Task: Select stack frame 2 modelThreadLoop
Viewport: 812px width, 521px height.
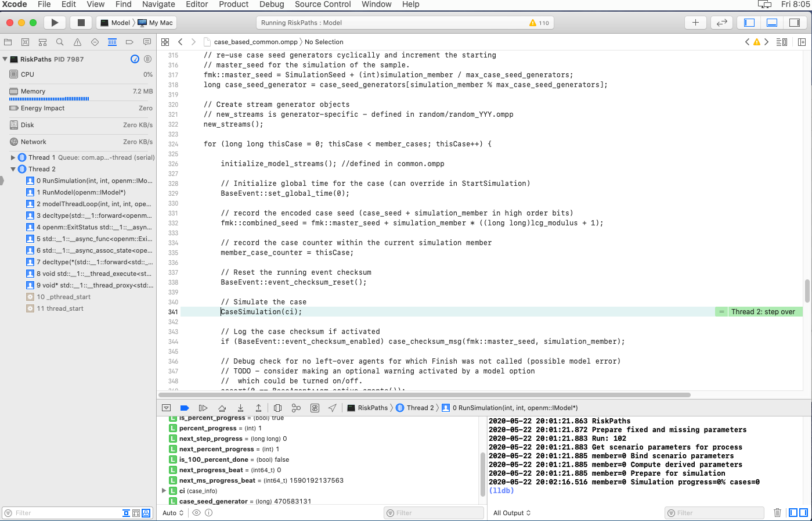Action: click(90, 204)
